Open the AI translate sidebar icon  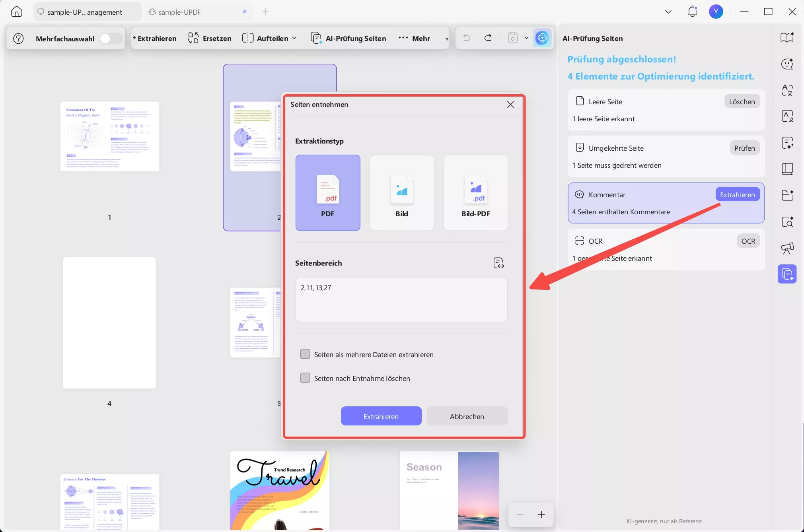coord(787,90)
